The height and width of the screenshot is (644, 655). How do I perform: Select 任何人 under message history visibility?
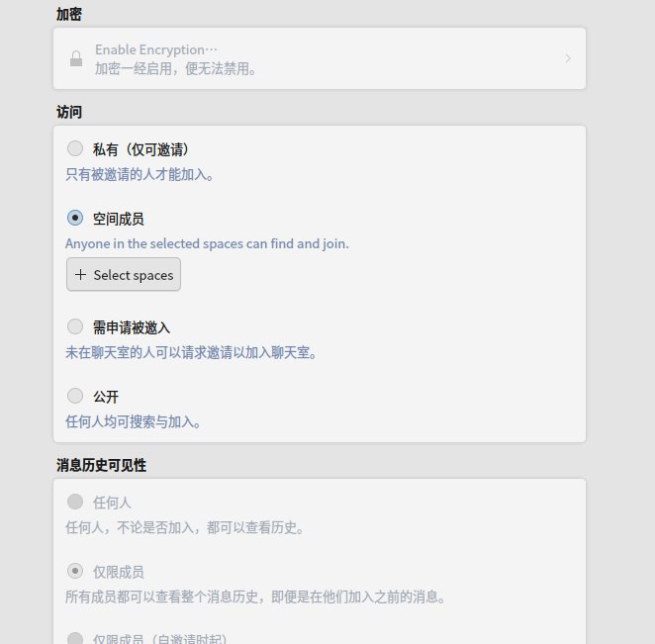75,503
